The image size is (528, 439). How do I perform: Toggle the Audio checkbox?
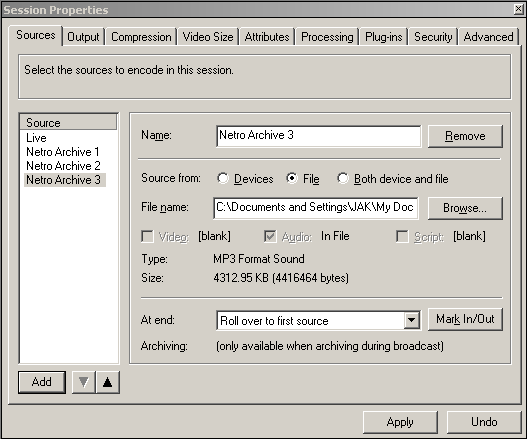pos(270,236)
